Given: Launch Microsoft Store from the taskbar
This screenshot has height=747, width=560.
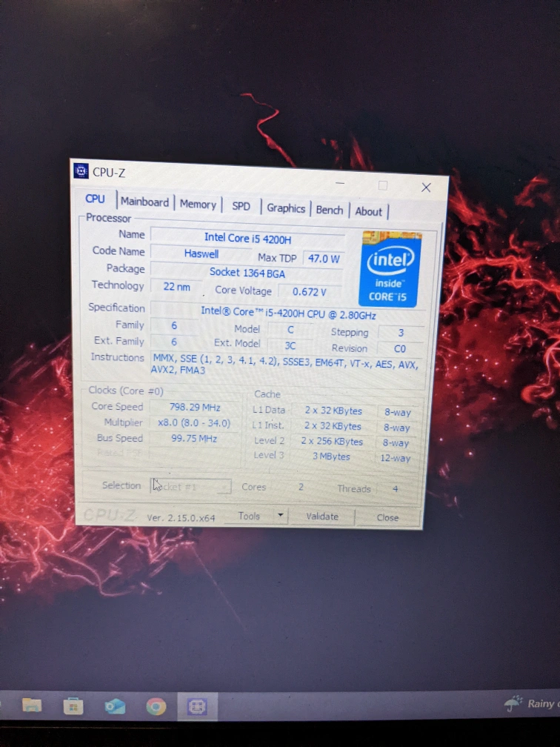Looking at the screenshot, I should point(73,705).
